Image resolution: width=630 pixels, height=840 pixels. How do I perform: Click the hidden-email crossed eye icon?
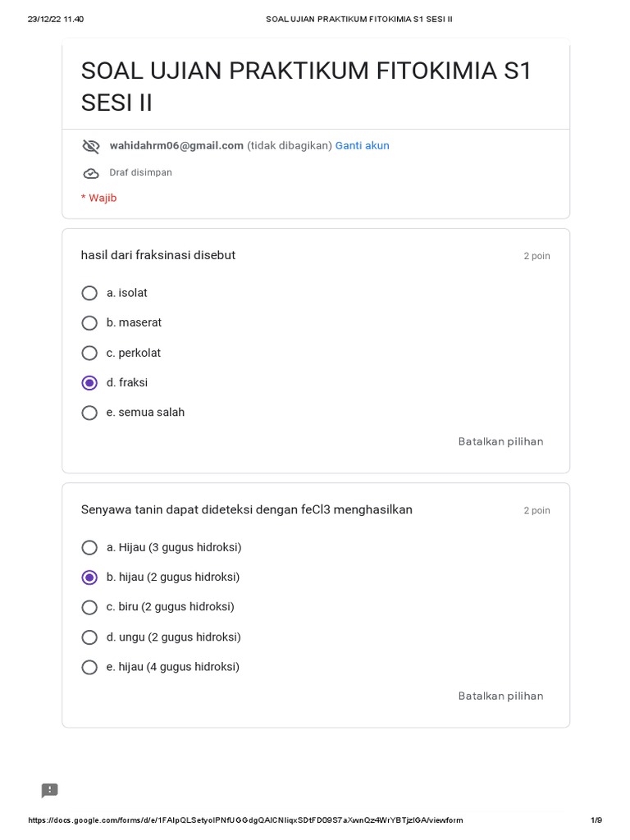point(90,146)
